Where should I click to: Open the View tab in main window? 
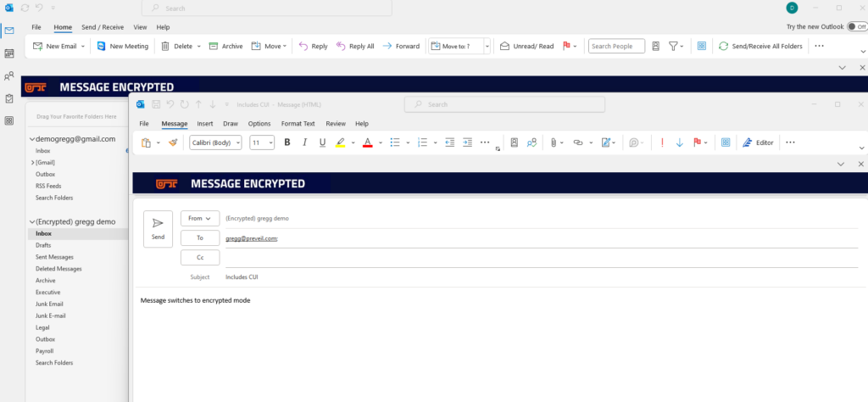coord(140,27)
